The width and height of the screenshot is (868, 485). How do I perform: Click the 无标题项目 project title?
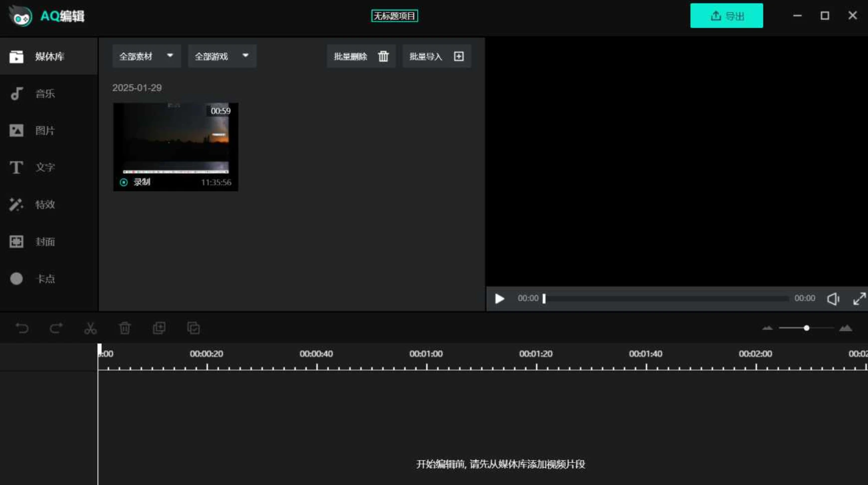pyautogui.click(x=394, y=15)
